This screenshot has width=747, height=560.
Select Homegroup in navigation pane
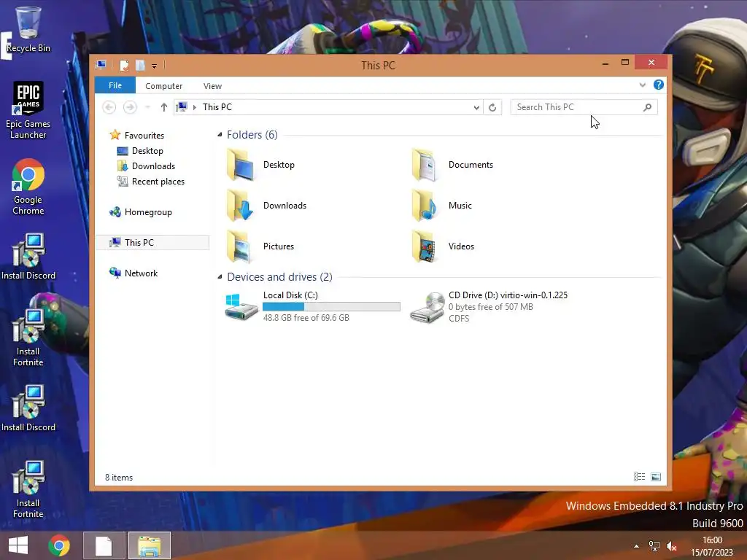coord(141,212)
